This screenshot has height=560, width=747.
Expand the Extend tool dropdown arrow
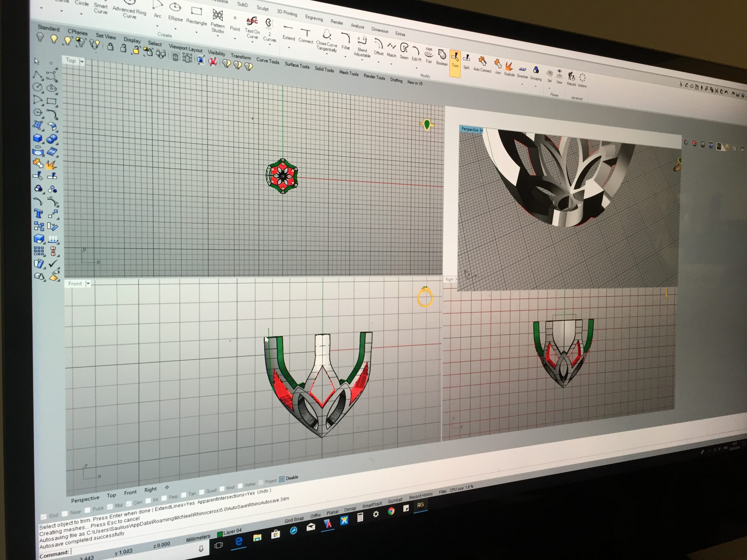tap(289, 48)
